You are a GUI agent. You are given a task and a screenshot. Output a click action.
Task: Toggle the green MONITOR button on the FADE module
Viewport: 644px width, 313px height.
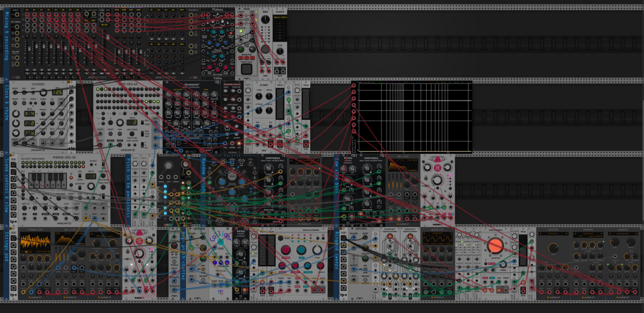coord(241,31)
